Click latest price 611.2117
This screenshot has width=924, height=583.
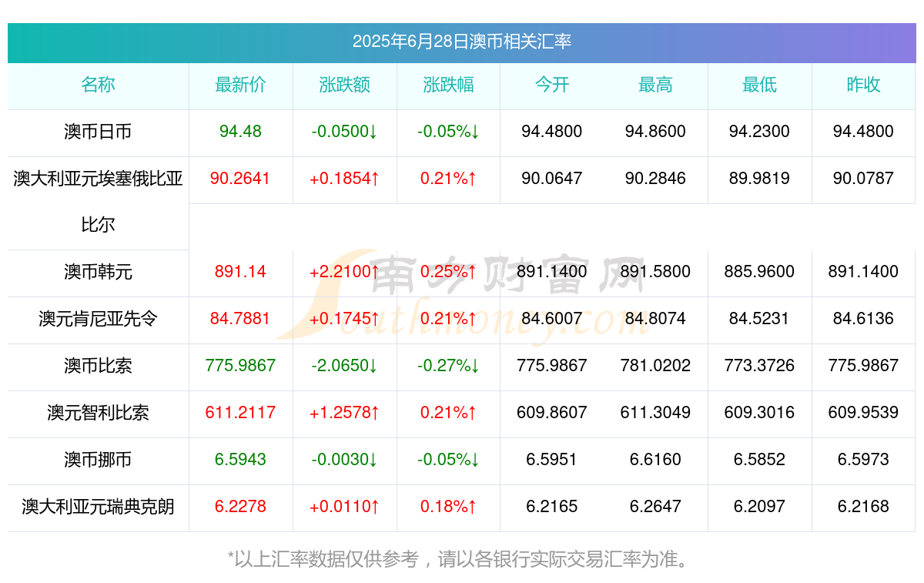pos(240,413)
